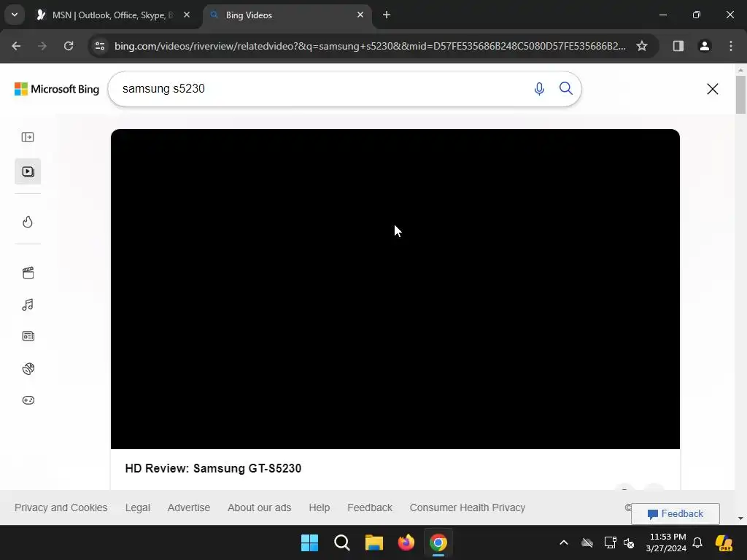The height and width of the screenshot is (560, 747).
Task: Open gaming videos controller icon
Action: point(28,400)
